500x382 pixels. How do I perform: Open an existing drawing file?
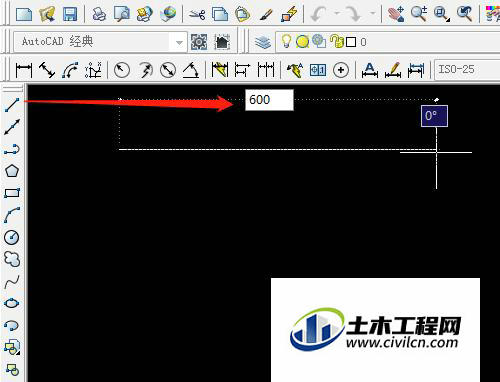tap(47, 14)
